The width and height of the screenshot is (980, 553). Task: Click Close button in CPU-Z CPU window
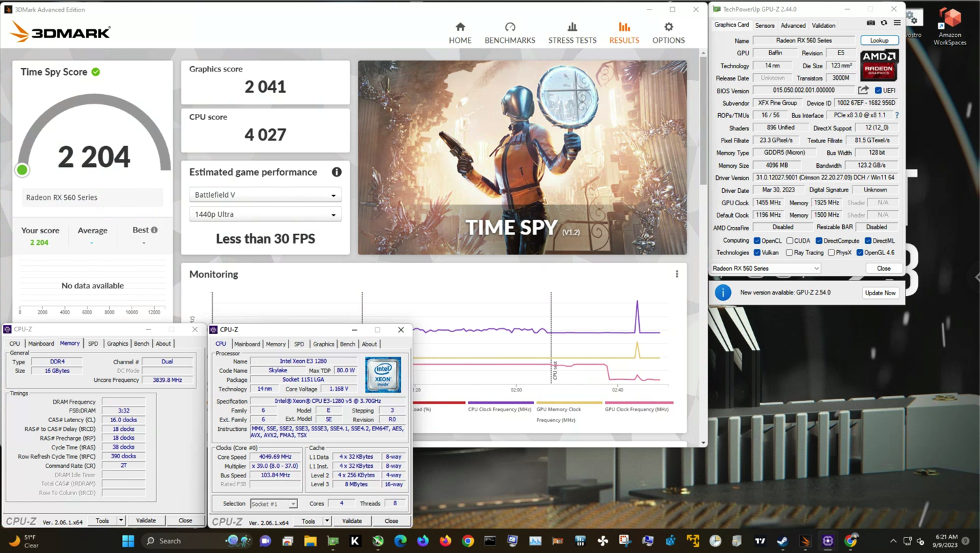pos(391,521)
